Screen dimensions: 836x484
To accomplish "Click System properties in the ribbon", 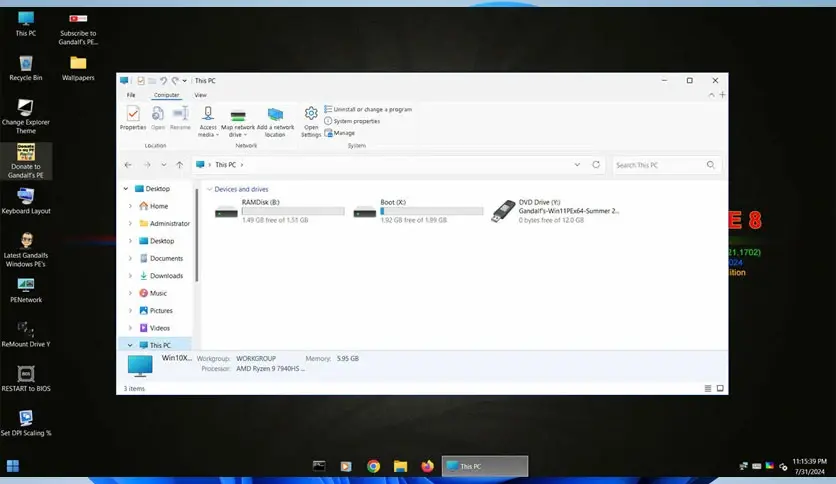I will coord(356,121).
